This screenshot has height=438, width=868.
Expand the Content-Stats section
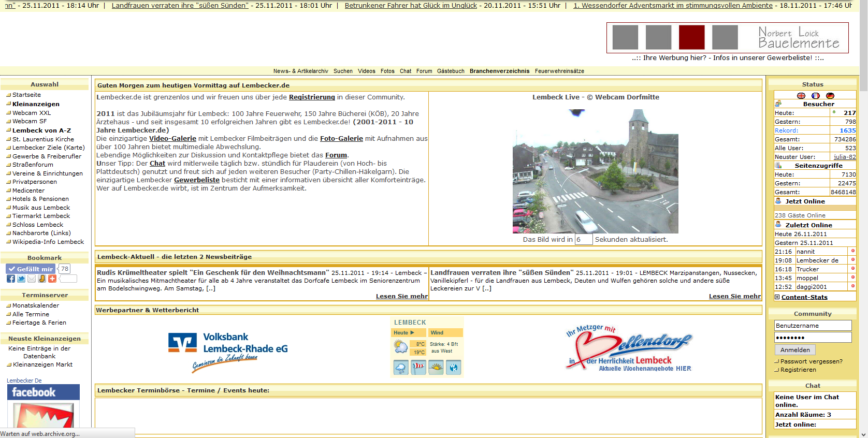801,297
